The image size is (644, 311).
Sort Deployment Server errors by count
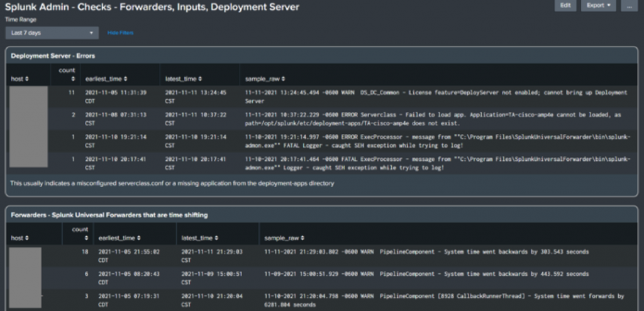tap(67, 74)
